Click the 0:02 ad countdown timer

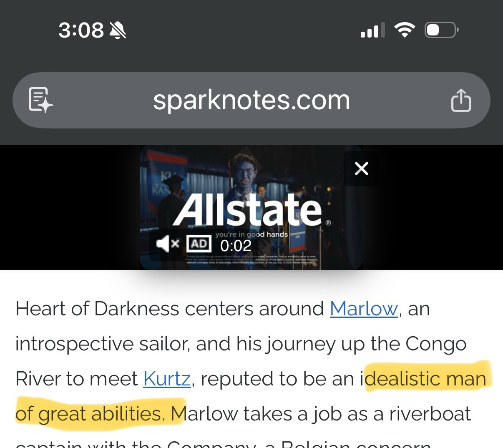(236, 246)
